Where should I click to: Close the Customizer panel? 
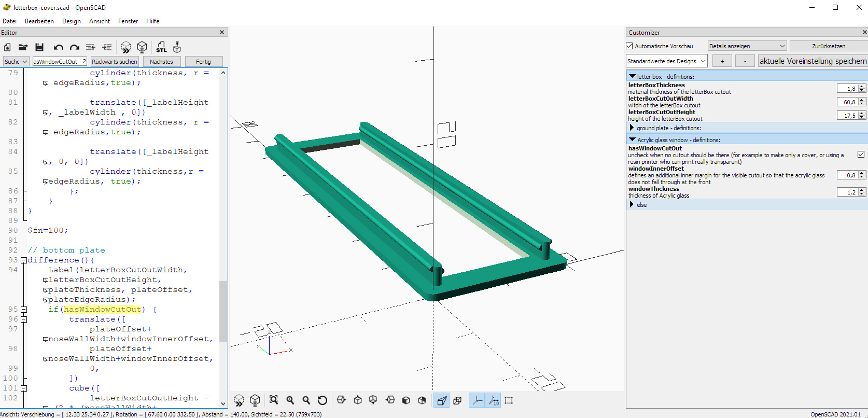coord(864,32)
